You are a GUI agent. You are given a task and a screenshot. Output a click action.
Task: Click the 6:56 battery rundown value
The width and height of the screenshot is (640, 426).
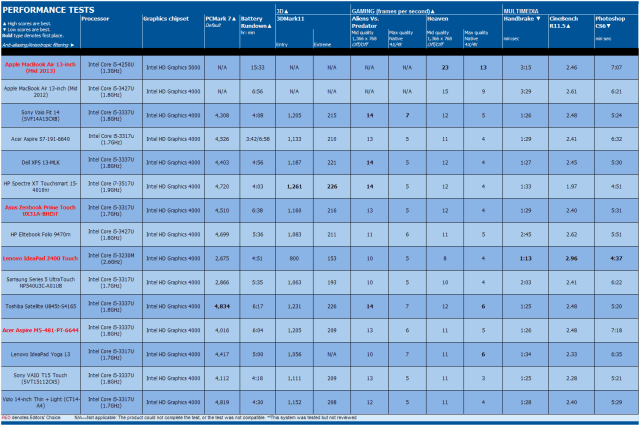coord(258,91)
